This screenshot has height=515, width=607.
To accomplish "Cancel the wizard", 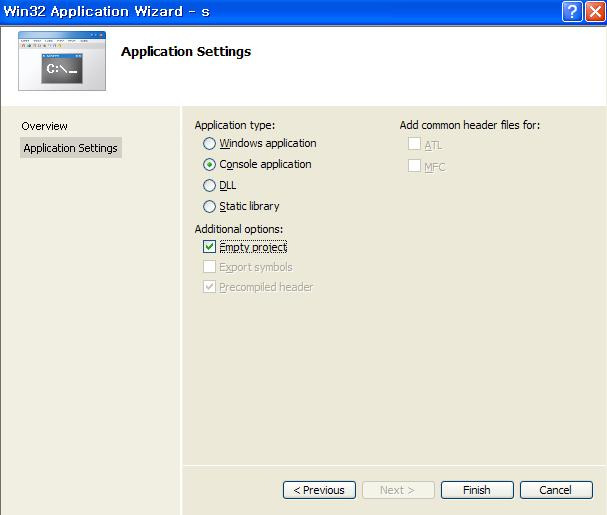I will point(556,490).
